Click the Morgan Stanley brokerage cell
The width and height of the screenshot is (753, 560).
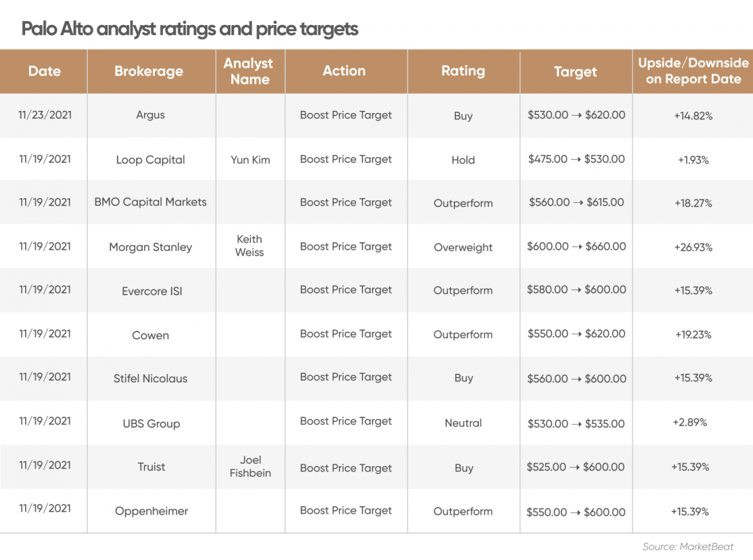151,247
